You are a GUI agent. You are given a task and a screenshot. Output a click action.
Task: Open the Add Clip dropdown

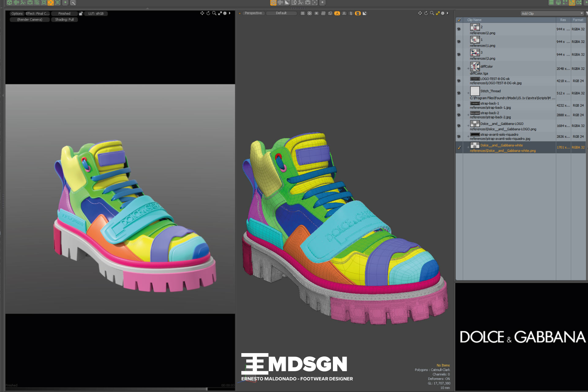[552, 13]
